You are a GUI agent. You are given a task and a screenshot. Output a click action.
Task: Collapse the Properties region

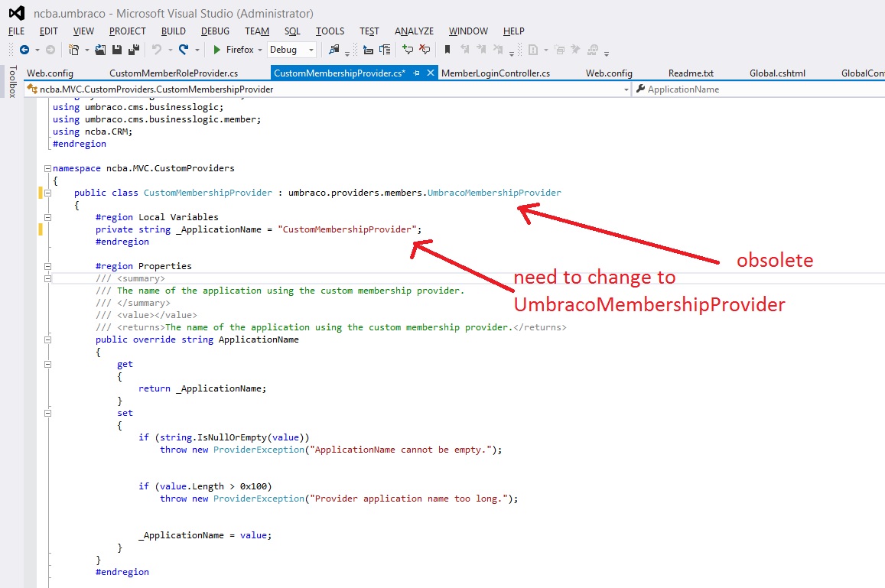click(47, 266)
